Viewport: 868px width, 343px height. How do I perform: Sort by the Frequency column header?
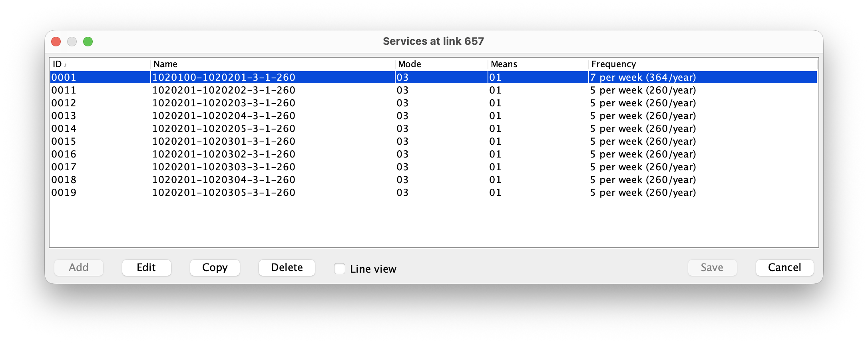[x=703, y=64]
